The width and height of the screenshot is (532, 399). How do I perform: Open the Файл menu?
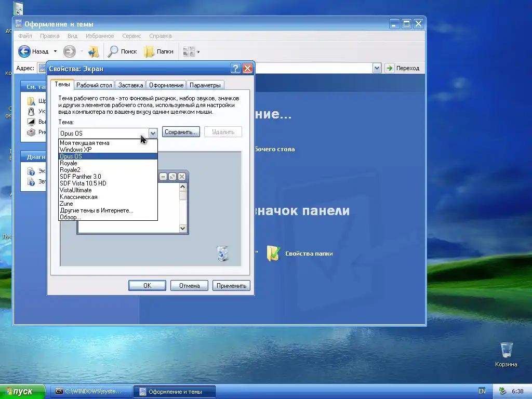[25, 36]
